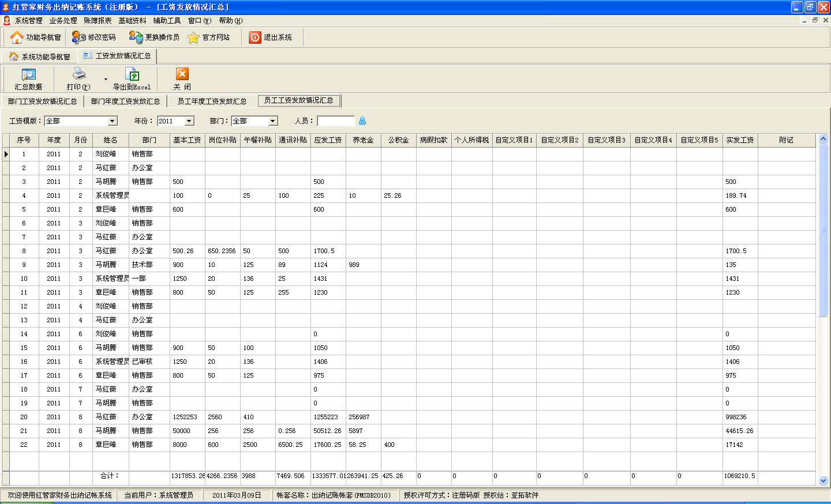Screen dimensions: 831x504
Task: Click the 修改密码 toolbar icon
Action: pyautogui.click(x=78, y=37)
